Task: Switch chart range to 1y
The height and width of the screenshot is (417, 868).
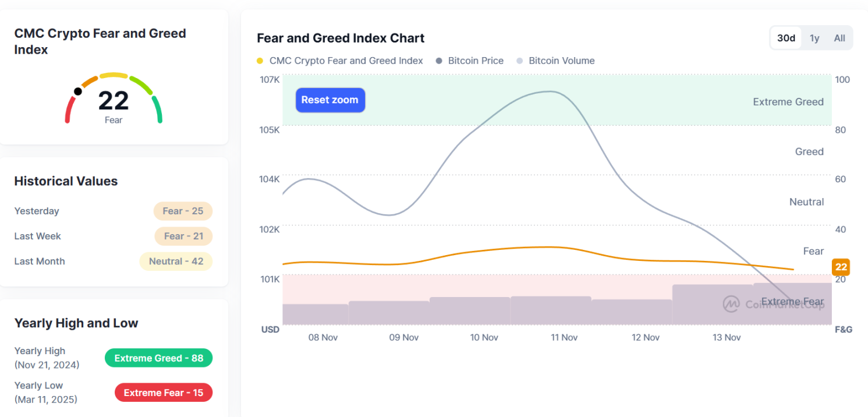Action: tap(814, 38)
